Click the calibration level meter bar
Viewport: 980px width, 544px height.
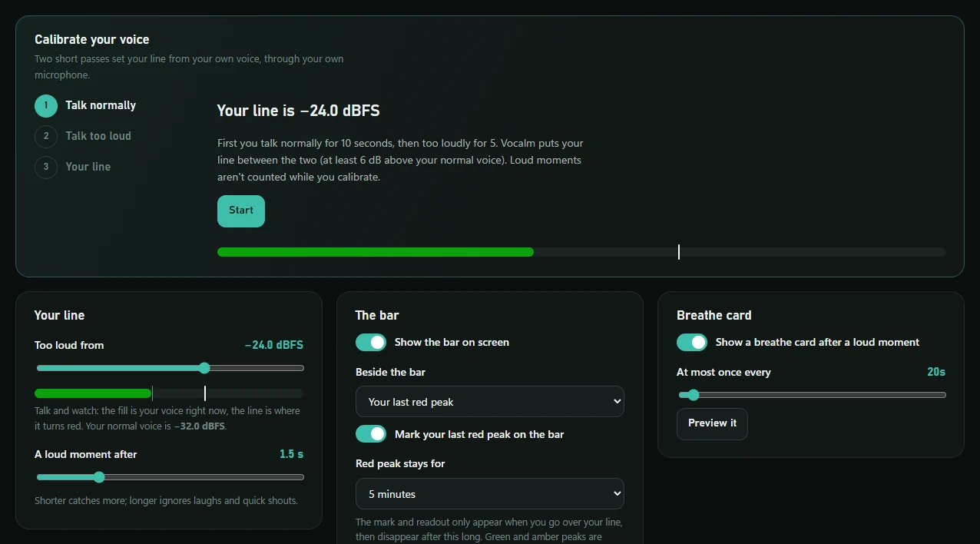(581, 252)
